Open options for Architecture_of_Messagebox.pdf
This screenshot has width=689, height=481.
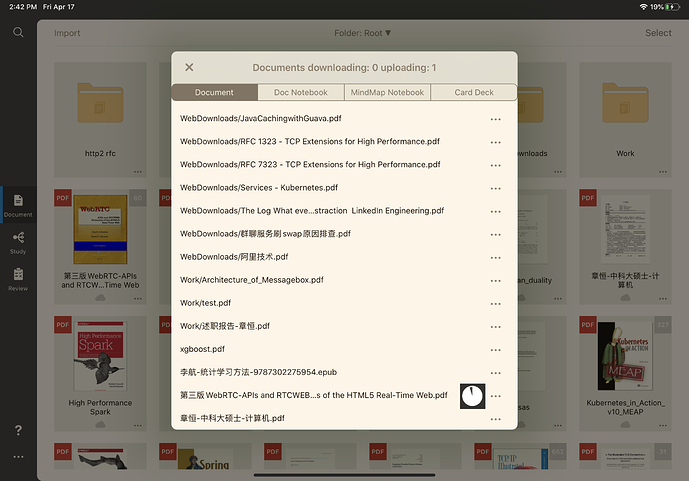click(496, 281)
